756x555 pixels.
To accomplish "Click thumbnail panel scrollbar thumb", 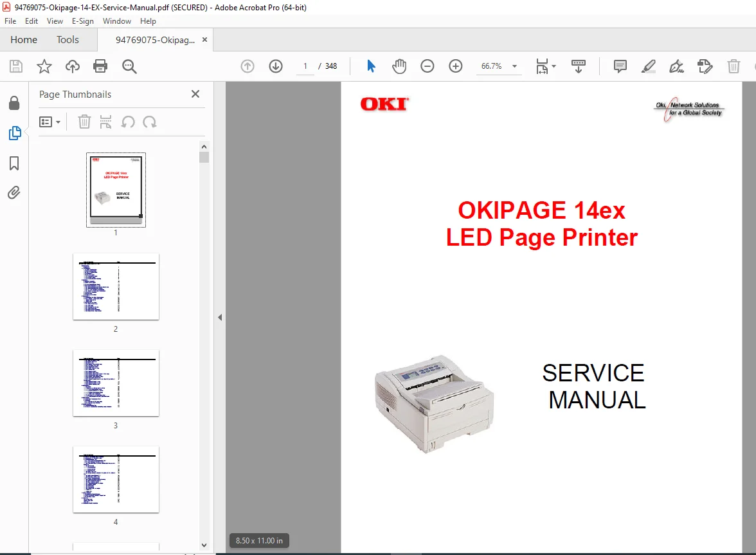I will pyautogui.click(x=204, y=157).
